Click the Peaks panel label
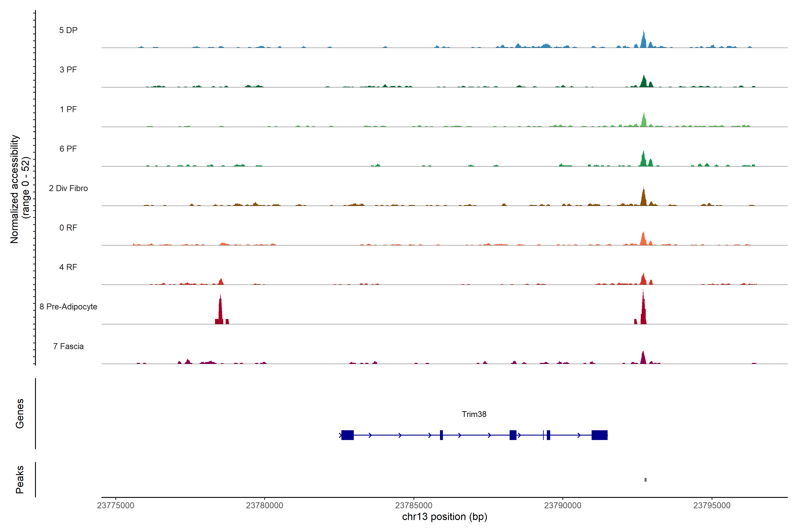This screenshot has width=798, height=532. [20, 479]
